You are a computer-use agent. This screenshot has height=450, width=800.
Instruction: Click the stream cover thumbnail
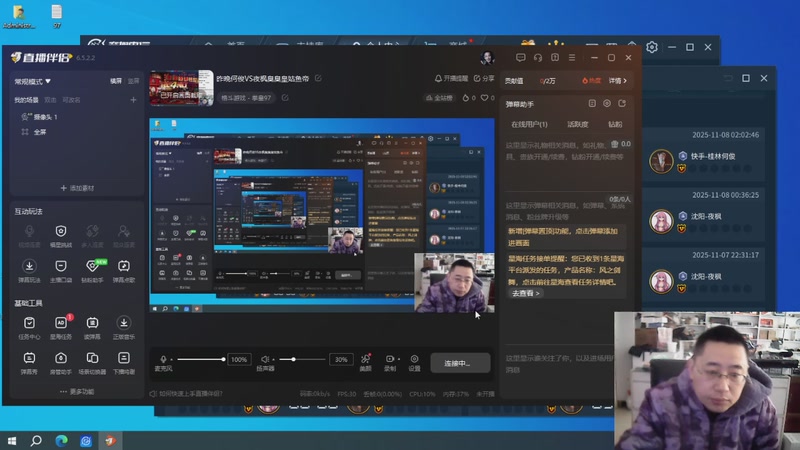point(181,88)
